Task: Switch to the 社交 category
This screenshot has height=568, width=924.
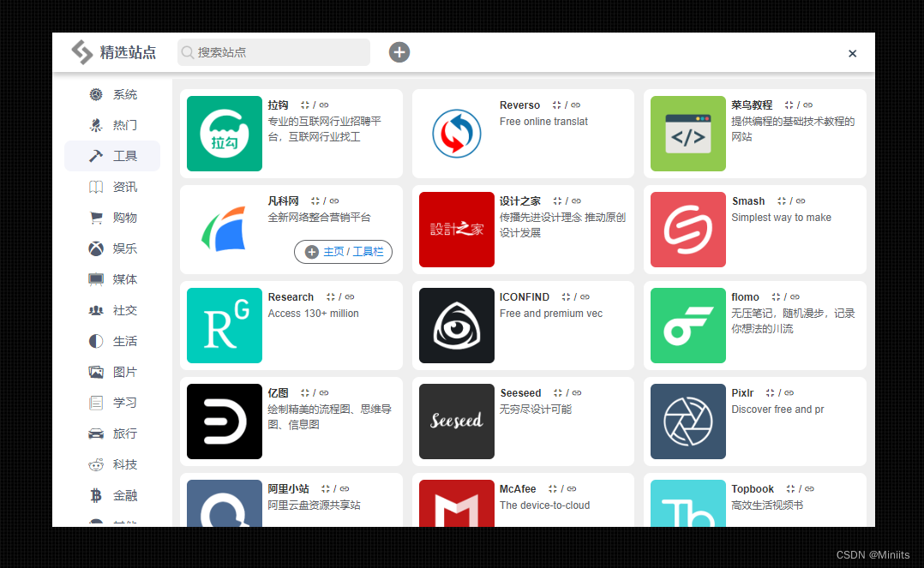Action: coord(112,310)
